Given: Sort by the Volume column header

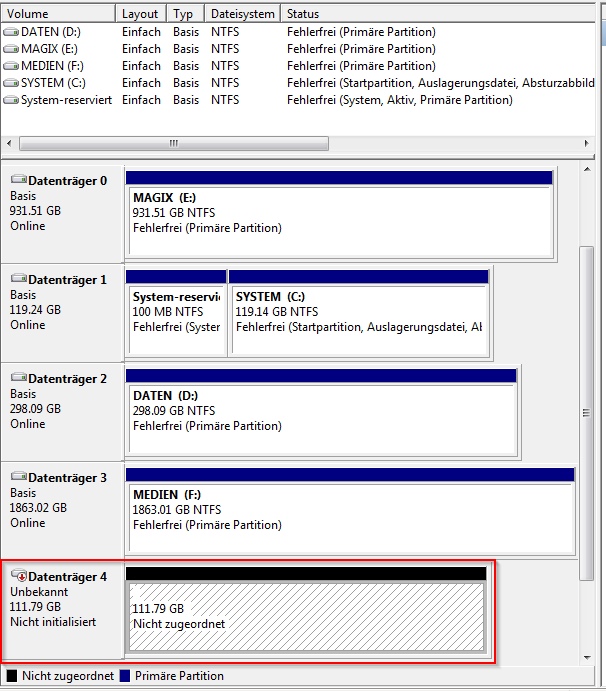Looking at the screenshot, I should [58, 14].
